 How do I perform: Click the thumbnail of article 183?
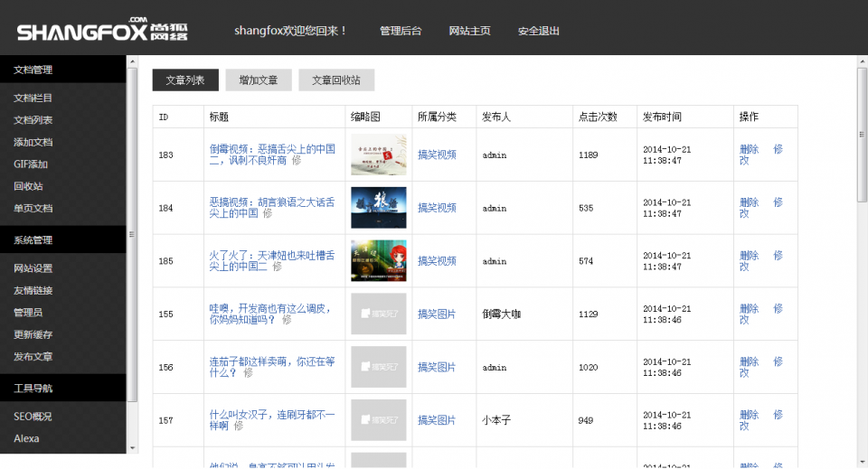pos(379,155)
